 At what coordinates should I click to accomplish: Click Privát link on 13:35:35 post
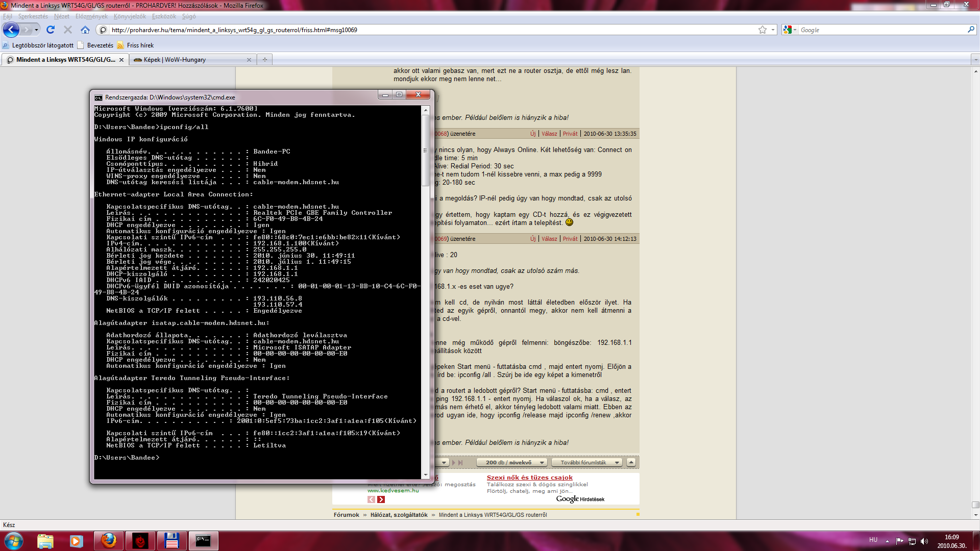(x=570, y=134)
